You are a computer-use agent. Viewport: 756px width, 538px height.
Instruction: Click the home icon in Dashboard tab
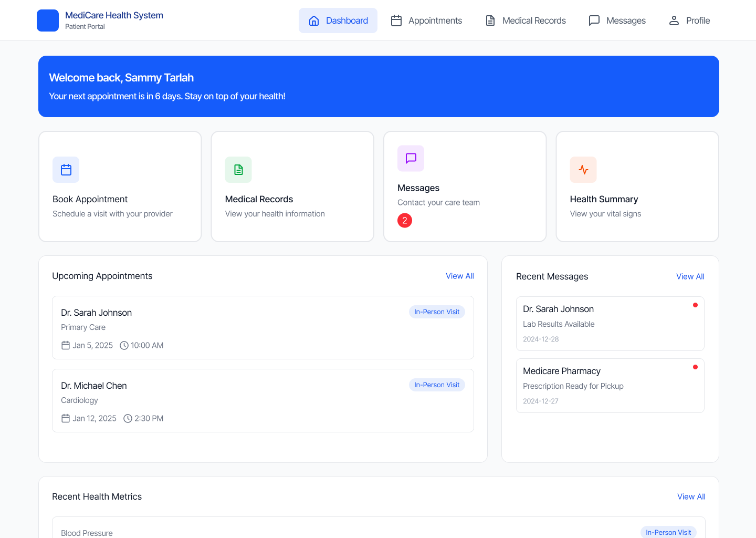314,20
